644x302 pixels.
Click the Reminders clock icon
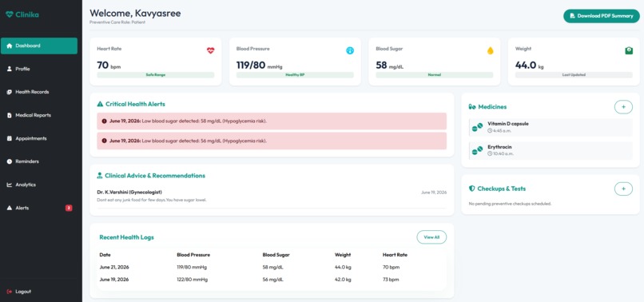click(x=10, y=161)
